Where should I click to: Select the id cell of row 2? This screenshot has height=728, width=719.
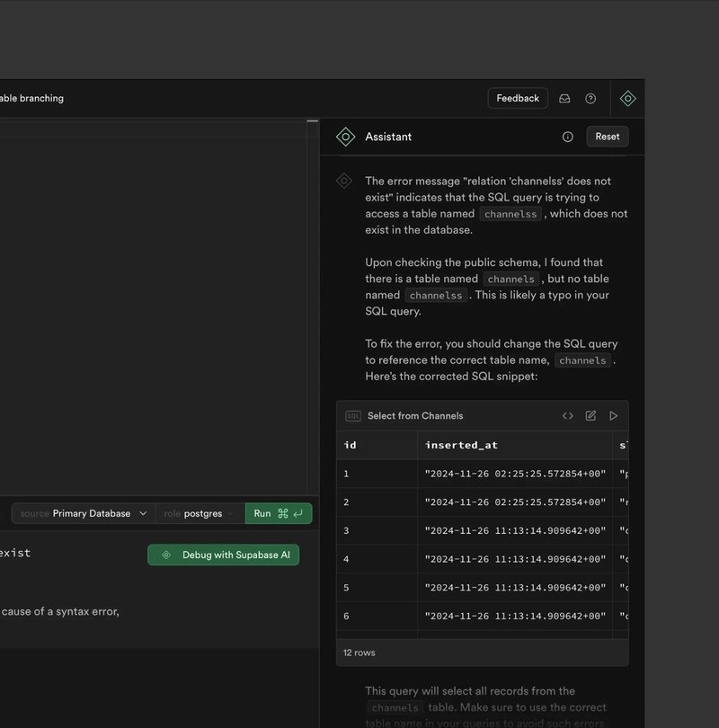377,502
